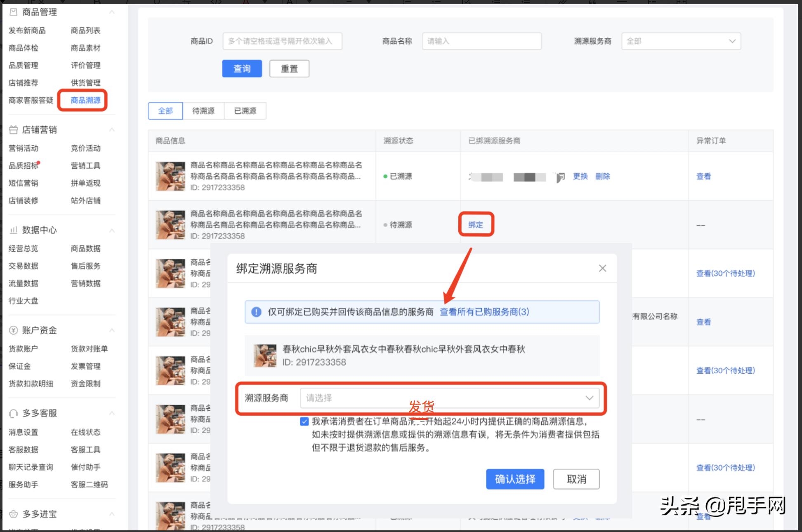
Task: Collapse the 商品管理 sidebar section
Action: [x=112, y=12]
